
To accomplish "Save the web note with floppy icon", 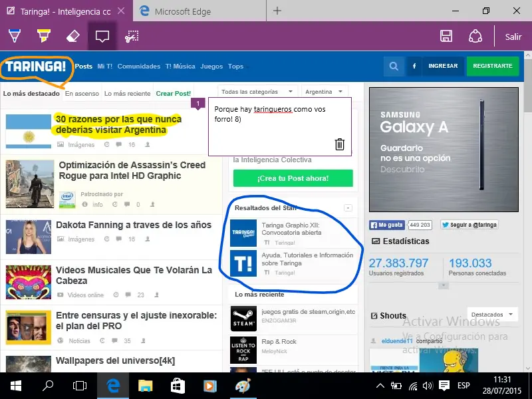I will coord(446,36).
